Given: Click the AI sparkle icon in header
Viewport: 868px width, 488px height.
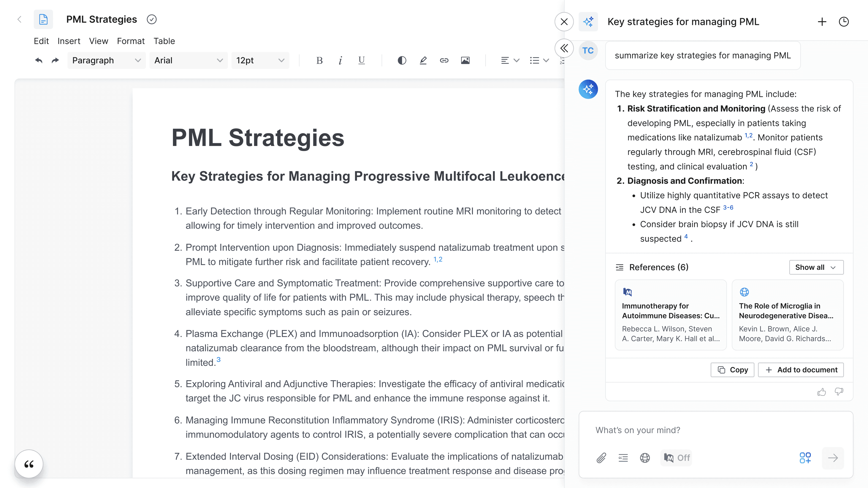Looking at the screenshot, I should (x=588, y=21).
